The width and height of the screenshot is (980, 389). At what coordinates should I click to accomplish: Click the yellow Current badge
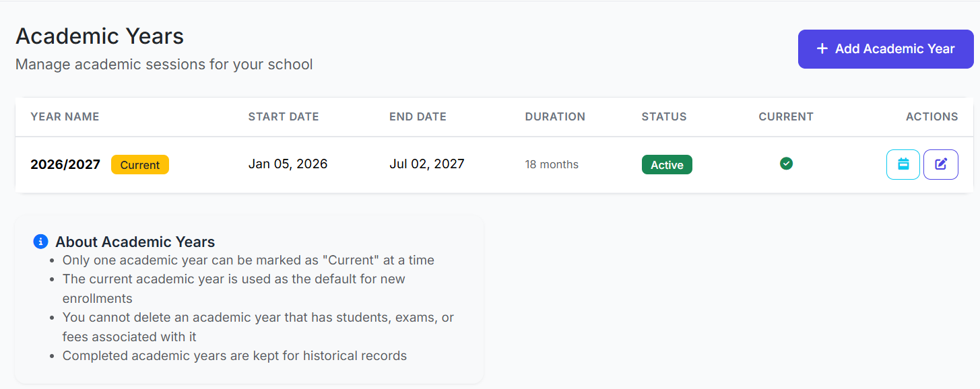point(139,164)
